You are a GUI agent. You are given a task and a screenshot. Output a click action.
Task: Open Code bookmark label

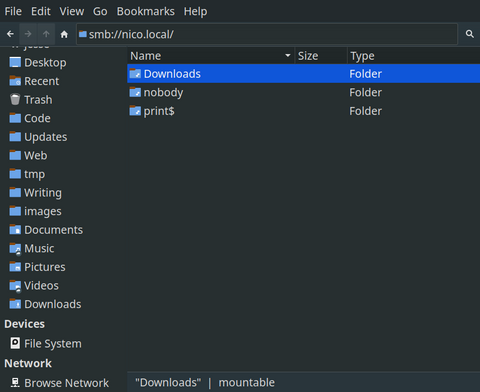point(37,118)
